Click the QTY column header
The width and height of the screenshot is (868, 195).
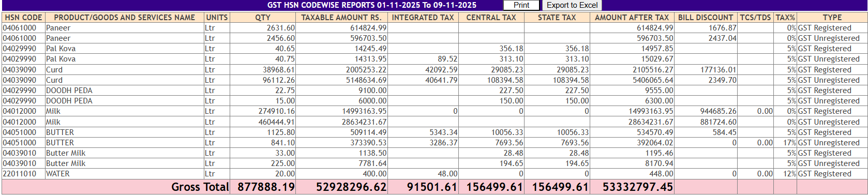coord(263,18)
